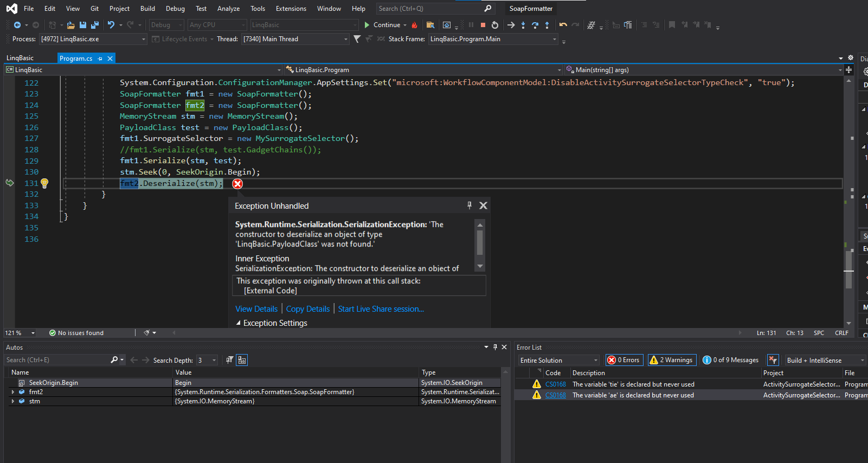The width and height of the screenshot is (868, 463).
Task: Click the lightbulb quick action on line 131
Action: point(44,184)
